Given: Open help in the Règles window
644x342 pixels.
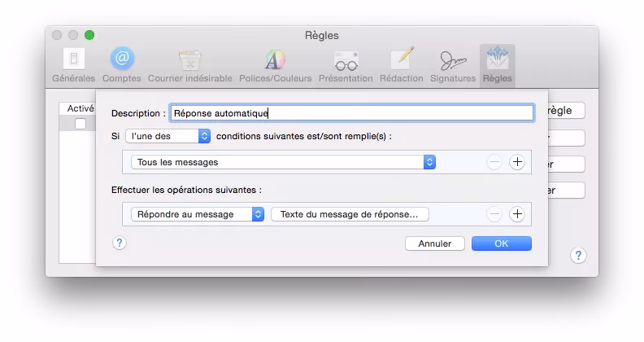Looking at the screenshot, I should tap(578, 255).
